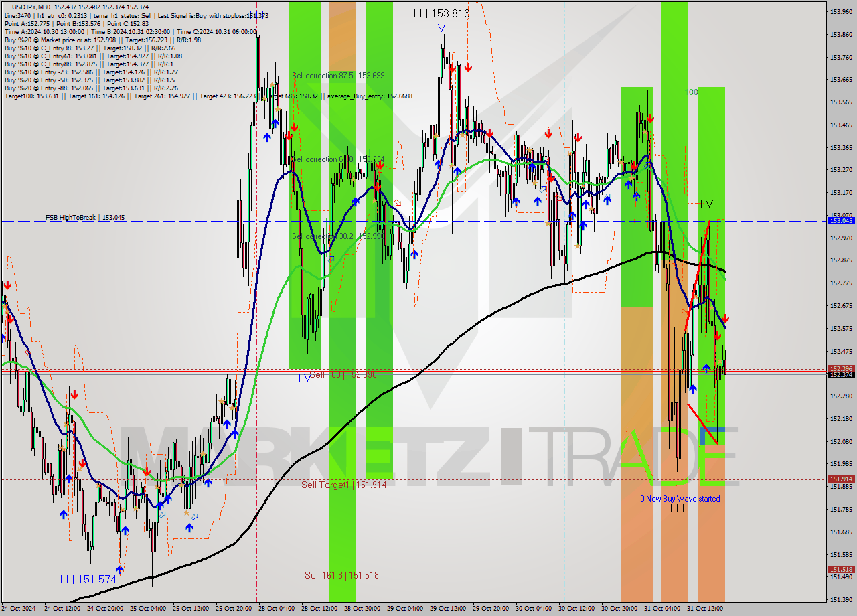Click the blue 153.045 price tag on axis
Screen dimensions: 857x616
pos(841,220)
